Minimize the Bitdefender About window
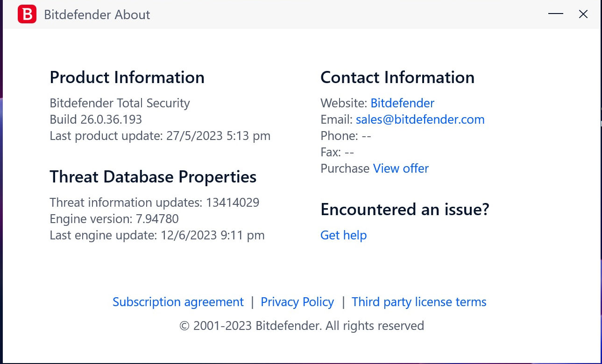The width and height of the screenshot is (602, 364). tap(555, 14)
